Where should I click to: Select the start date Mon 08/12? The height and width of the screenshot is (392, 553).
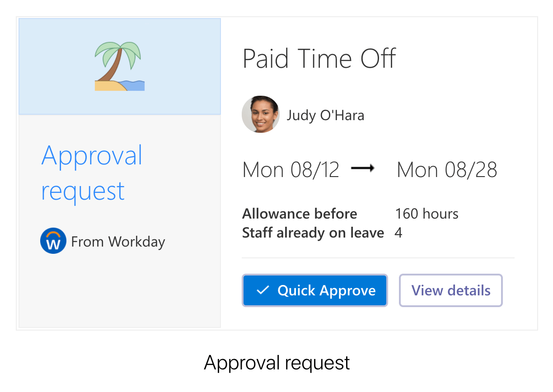291,170
